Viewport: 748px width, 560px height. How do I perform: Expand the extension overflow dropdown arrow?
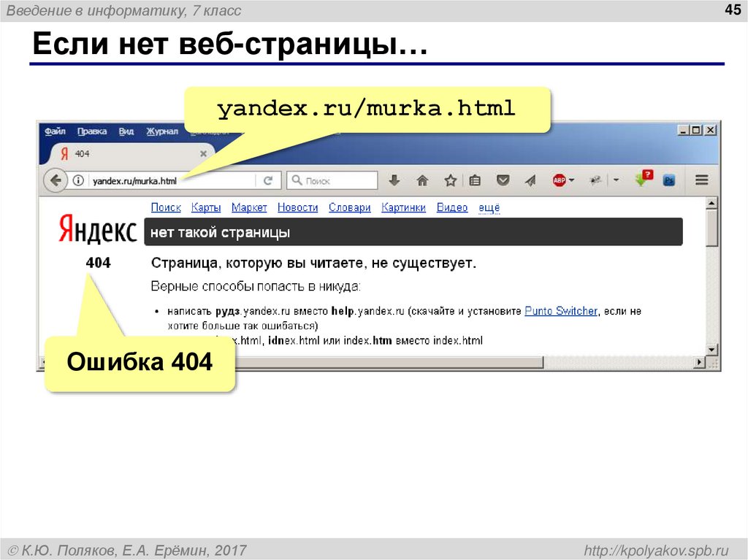click(617, 179)
